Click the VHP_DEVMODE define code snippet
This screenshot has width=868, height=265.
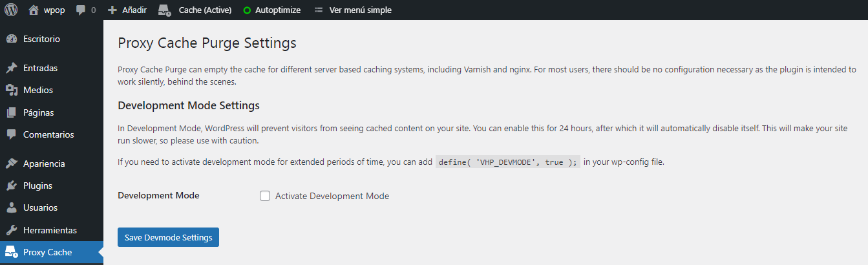[x=507, y=162]
